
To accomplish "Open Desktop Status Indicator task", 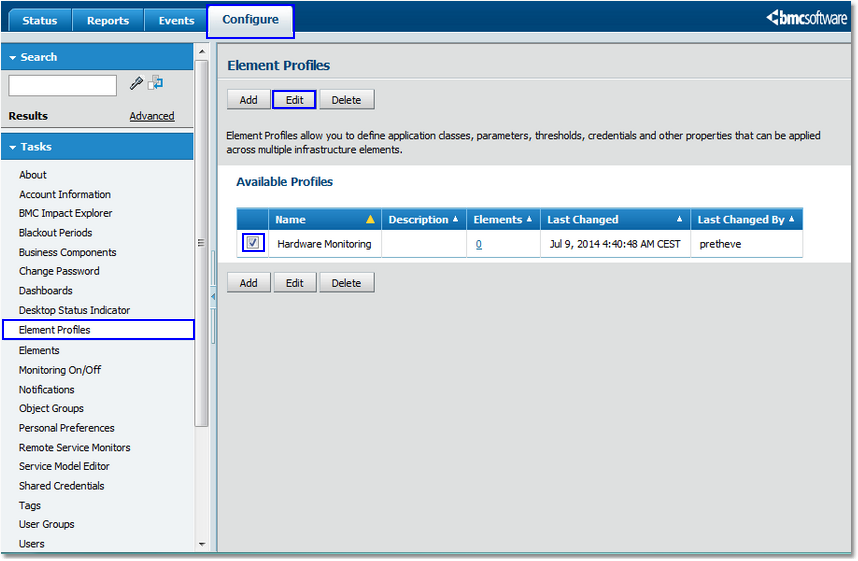I will (74, 310).
